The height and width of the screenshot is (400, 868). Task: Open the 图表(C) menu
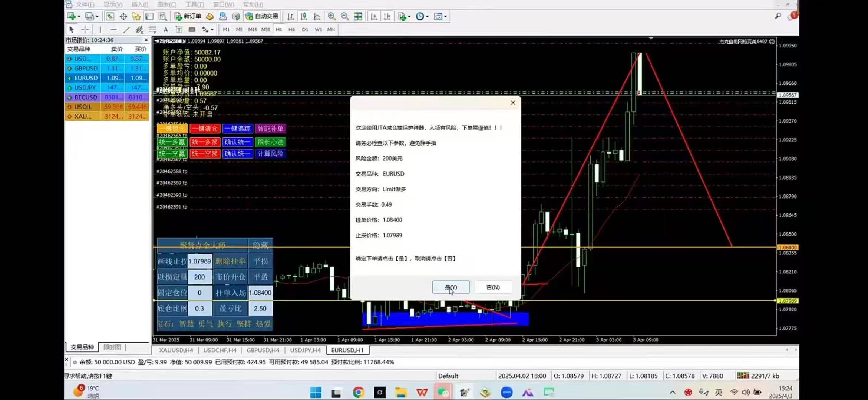tap(166, 4)
